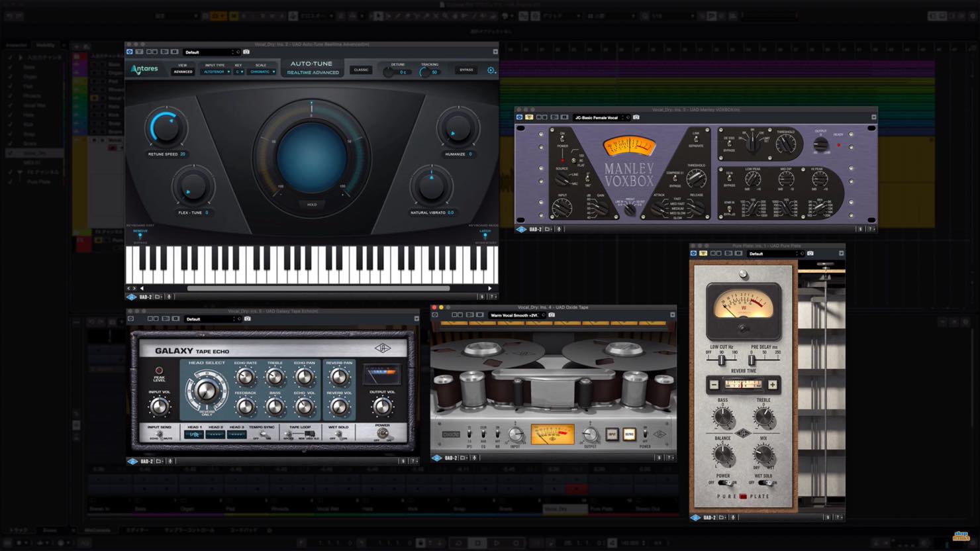Click the UAD-2 logo in the VOXBOX footer
This screenshot has width=980, height=551.
(x=521, y=229)
